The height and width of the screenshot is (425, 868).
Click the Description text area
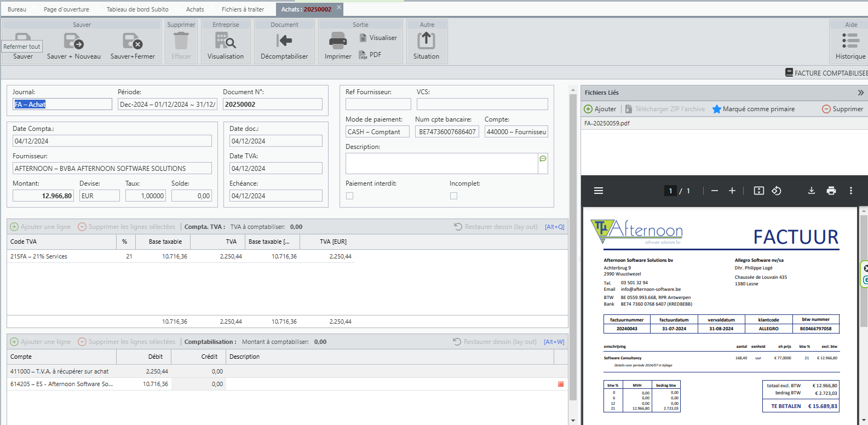pyautogui.click(x=441, y=163)
